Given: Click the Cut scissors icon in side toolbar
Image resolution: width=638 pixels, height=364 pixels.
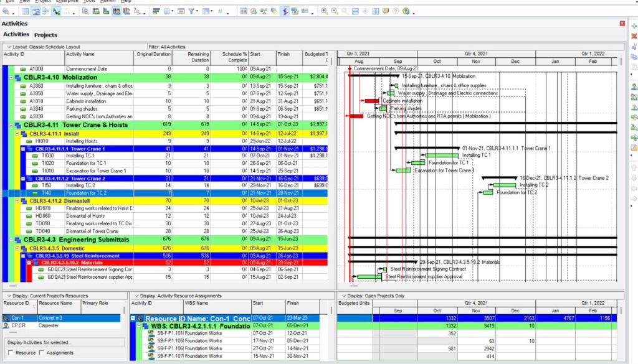Looking at the screenshot, I should (x=633, y=46).
